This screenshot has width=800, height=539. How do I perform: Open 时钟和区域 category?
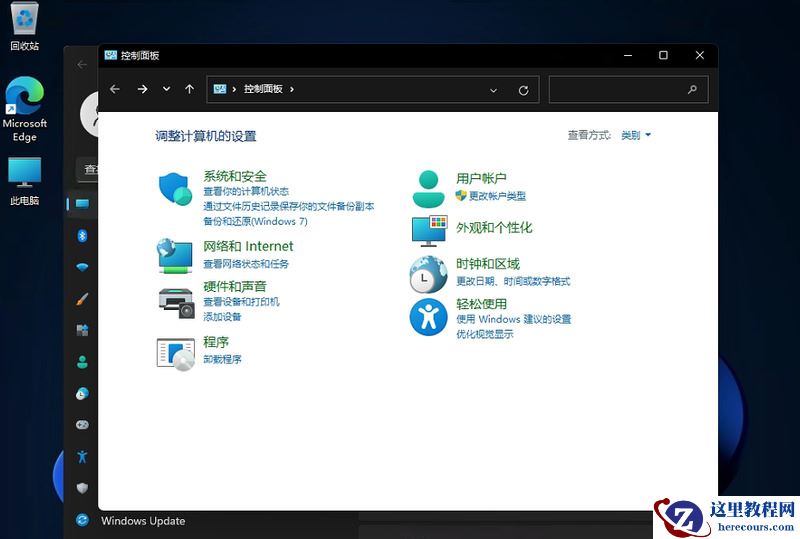(488, 264)
